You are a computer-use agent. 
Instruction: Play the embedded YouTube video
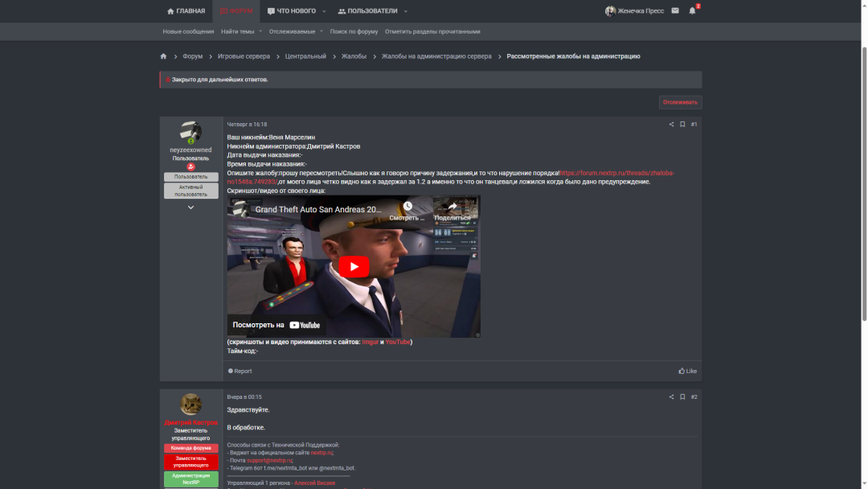(x=354, y=267)
